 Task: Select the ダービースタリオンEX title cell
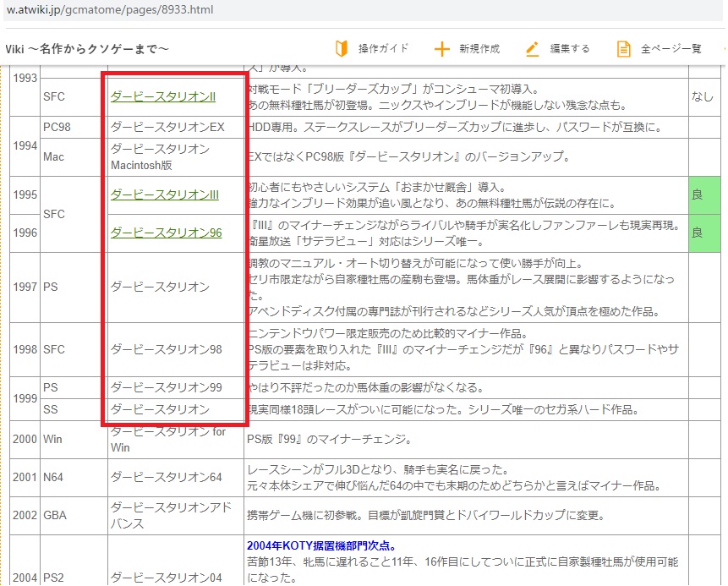tap(176, 127)
